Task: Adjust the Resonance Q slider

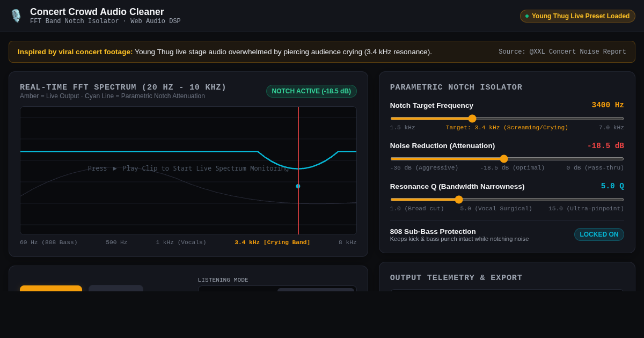Action: [507, 200]
